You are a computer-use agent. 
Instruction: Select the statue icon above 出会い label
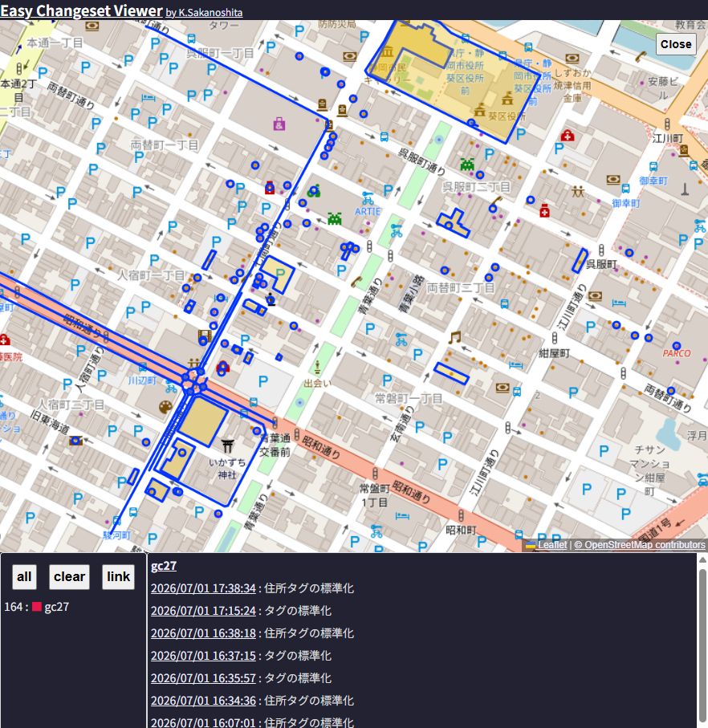[x=318, y=368]
